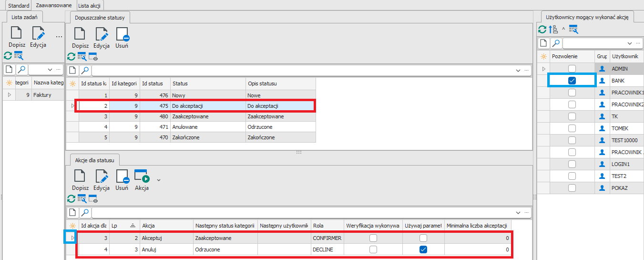Refresh the Dopuszczalne statusy grid
644x260 pixels.
pos(71,56)
